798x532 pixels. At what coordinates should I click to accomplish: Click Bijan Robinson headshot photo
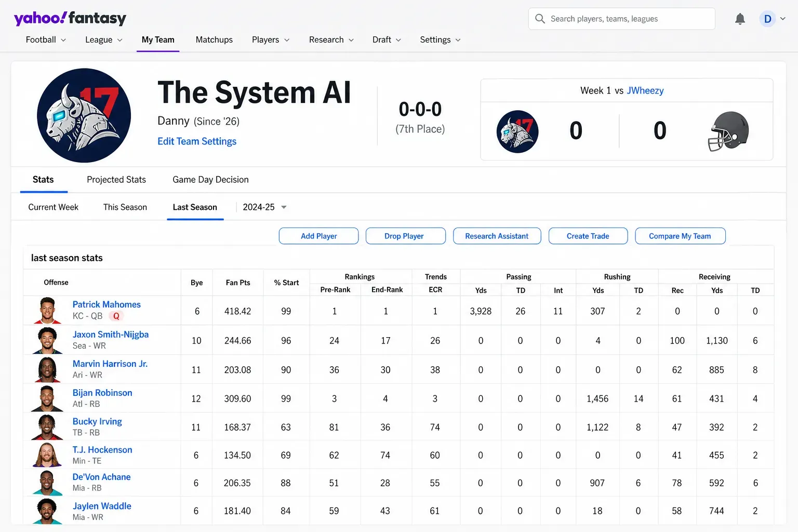pyautogui.click(x=47, y=398)
